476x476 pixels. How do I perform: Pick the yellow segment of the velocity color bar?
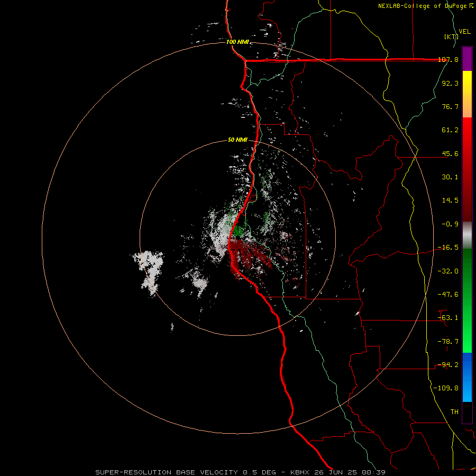[467, 94]
